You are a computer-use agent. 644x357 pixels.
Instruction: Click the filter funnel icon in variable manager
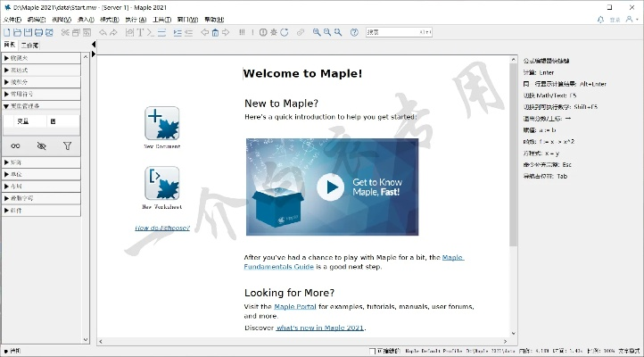pos(67,145)
